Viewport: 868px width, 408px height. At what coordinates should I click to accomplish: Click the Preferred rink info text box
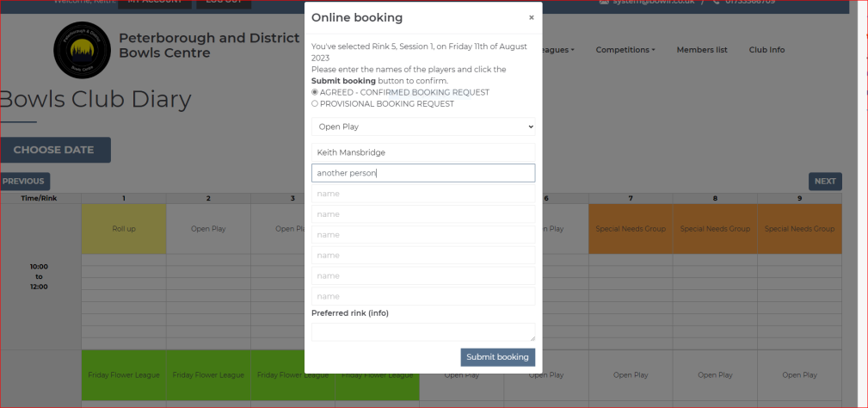[423, 332]
